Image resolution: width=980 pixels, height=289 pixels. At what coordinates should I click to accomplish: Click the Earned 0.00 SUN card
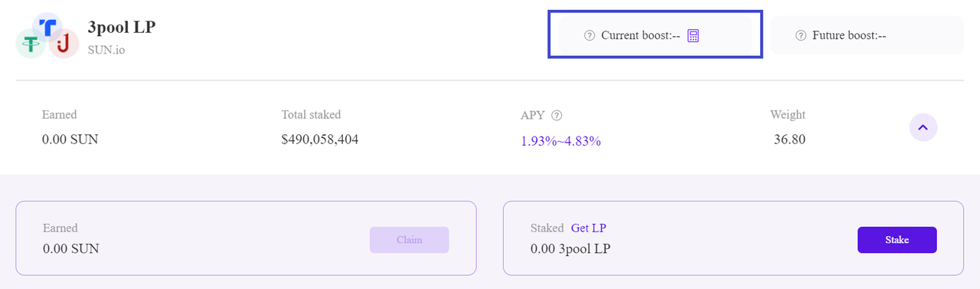tap(246, 238)
